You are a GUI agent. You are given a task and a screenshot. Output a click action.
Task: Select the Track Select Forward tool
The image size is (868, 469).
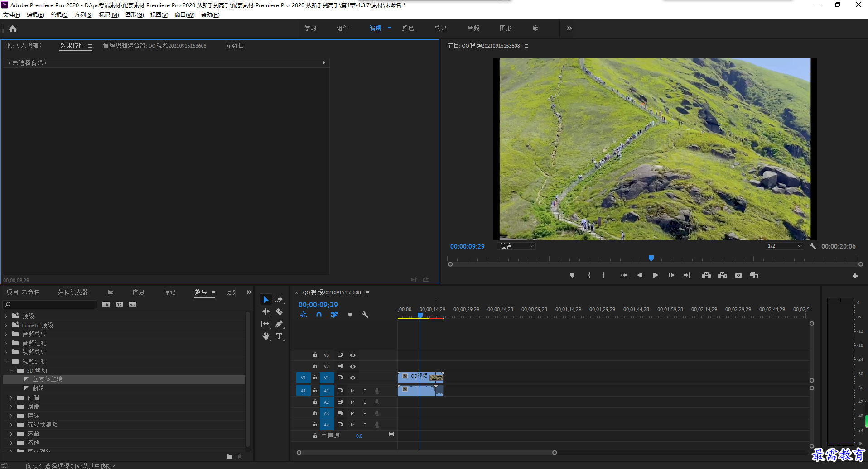coord(279,299)
